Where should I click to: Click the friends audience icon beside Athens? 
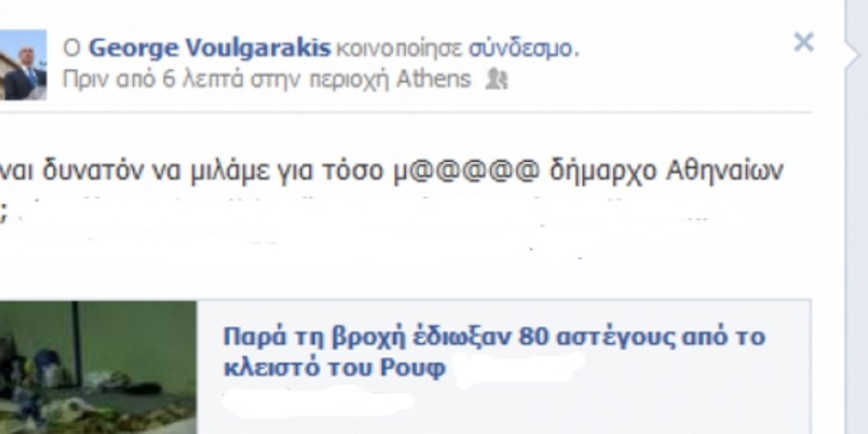pos(496,80)
